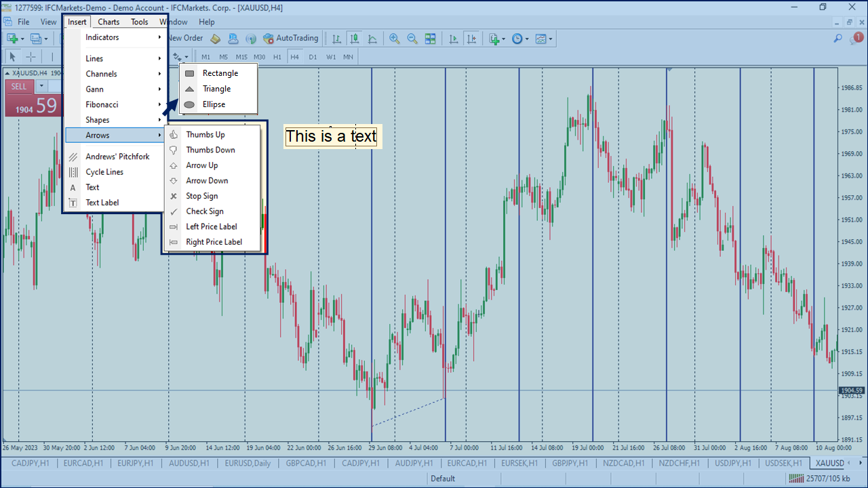Open the Charts menu
Viewport: 868px width, 488px height.
[x=108, y=22]
